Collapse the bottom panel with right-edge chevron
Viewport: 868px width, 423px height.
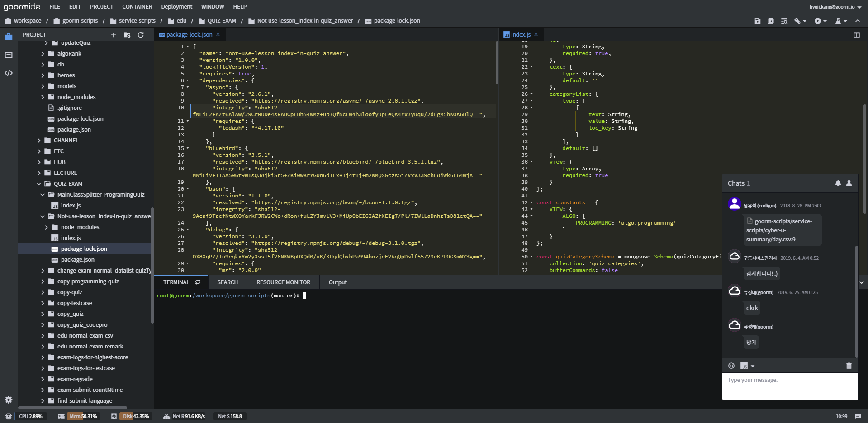pyautogui.click(x=862, y=282)
